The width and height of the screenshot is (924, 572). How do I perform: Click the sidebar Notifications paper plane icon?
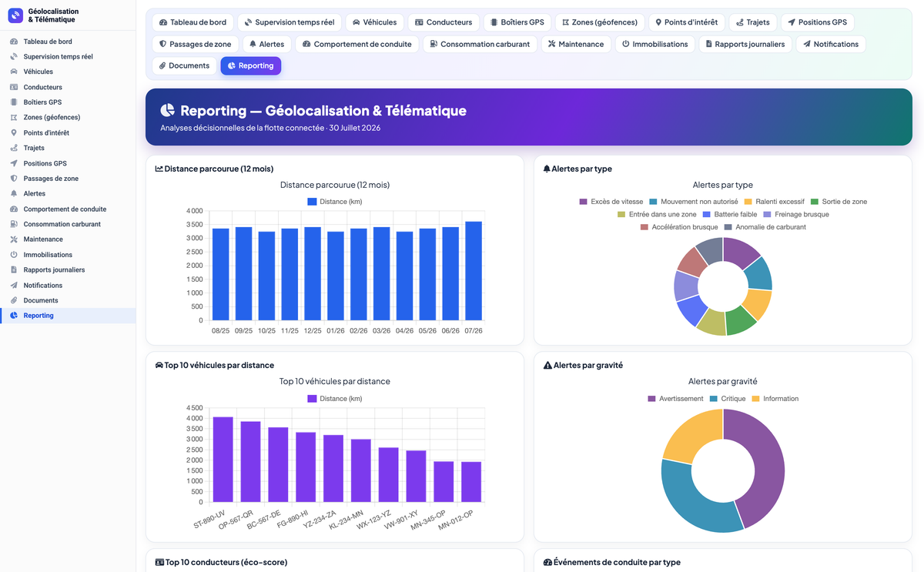14,286
